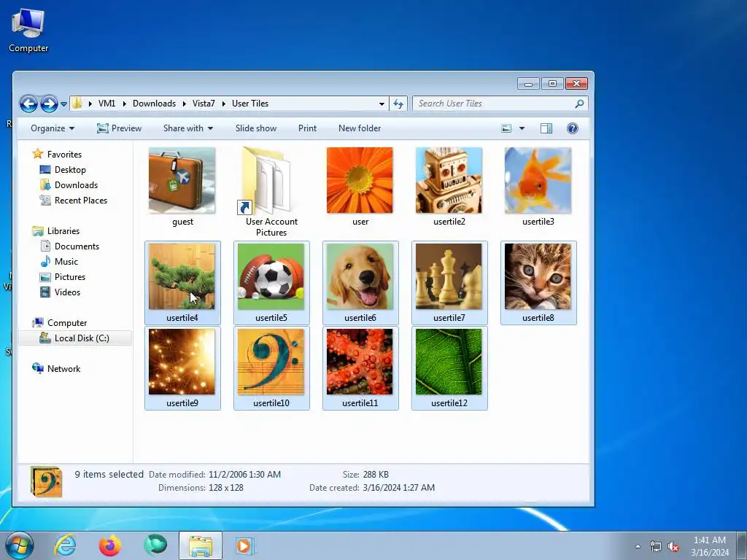Image resolution: width=747 pixels, height=560 pixels.
Task: Launch Firefox from taskbar
Action: pos(110,545)
